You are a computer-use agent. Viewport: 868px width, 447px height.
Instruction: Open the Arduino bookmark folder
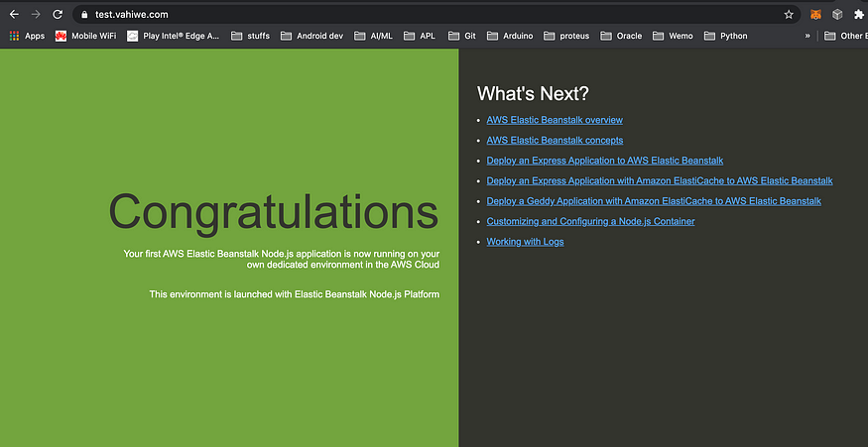[x=509, y=36]
